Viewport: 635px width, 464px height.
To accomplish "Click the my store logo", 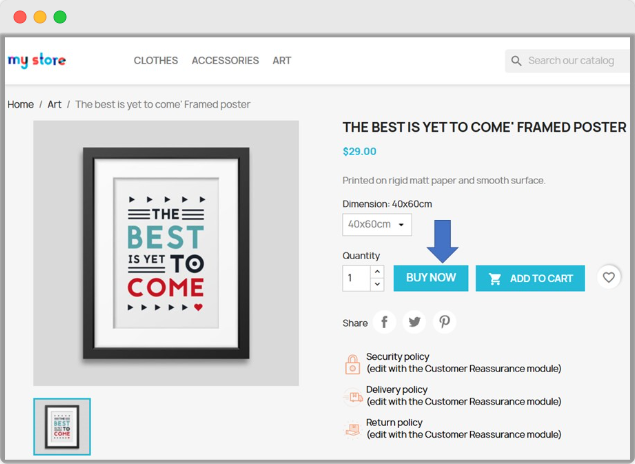I will [x=37, y=60].
